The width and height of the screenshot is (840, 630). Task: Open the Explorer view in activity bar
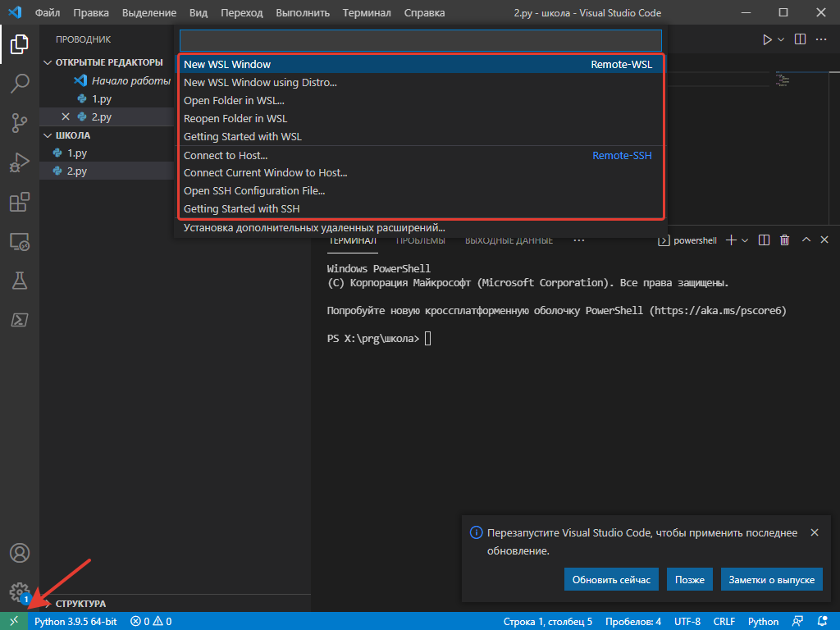20,44
